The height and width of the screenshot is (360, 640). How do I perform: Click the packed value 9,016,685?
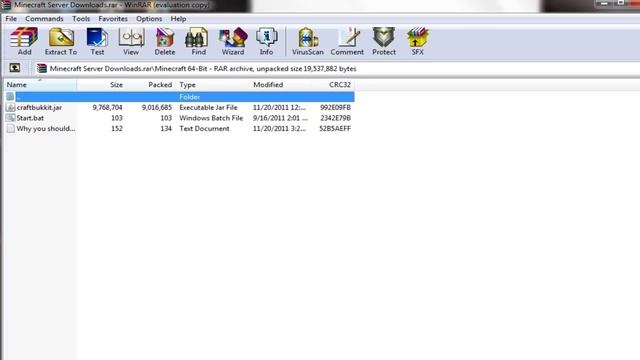[x=157, y=107]
